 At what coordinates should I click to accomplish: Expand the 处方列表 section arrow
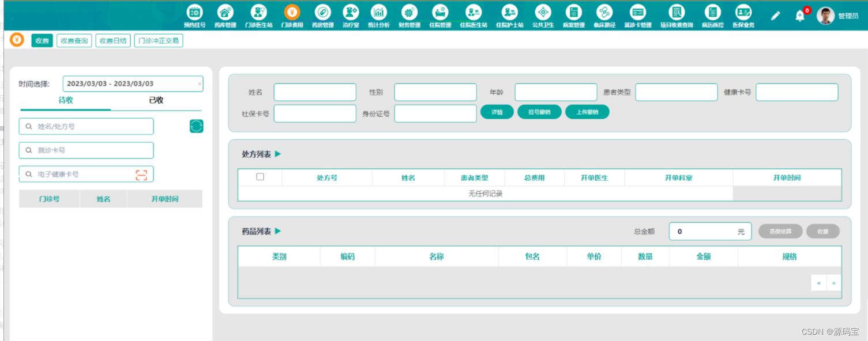point(277,154)
